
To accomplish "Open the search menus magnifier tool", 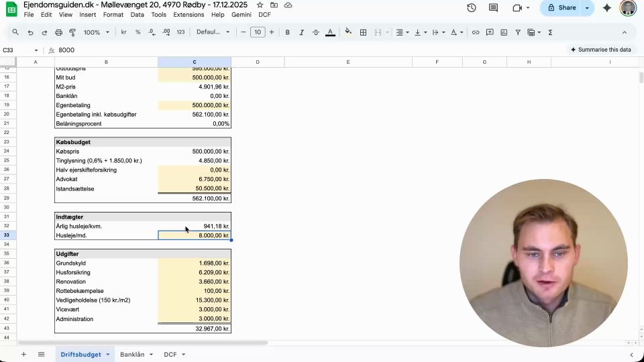I will (x=15, y=32).
